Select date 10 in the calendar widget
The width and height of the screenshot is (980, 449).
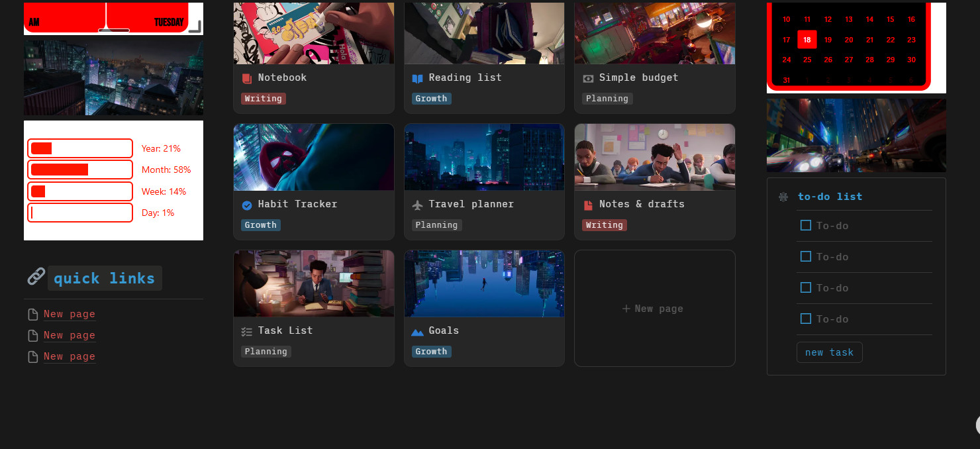click(x=786, y=20)
